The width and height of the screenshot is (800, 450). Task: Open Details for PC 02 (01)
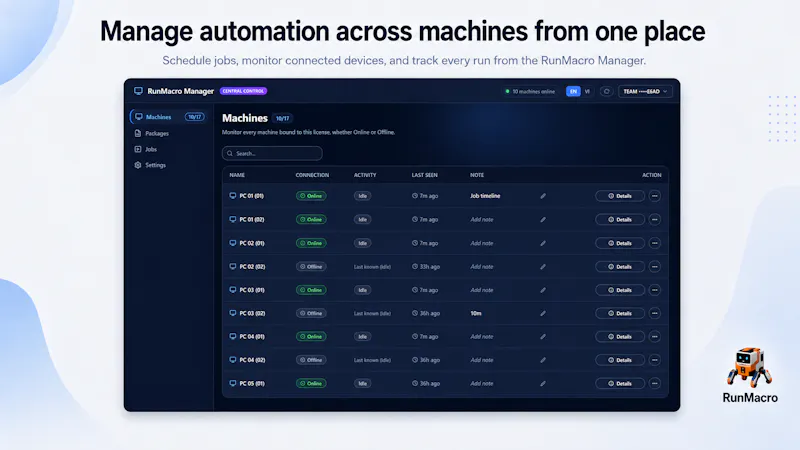619,243
